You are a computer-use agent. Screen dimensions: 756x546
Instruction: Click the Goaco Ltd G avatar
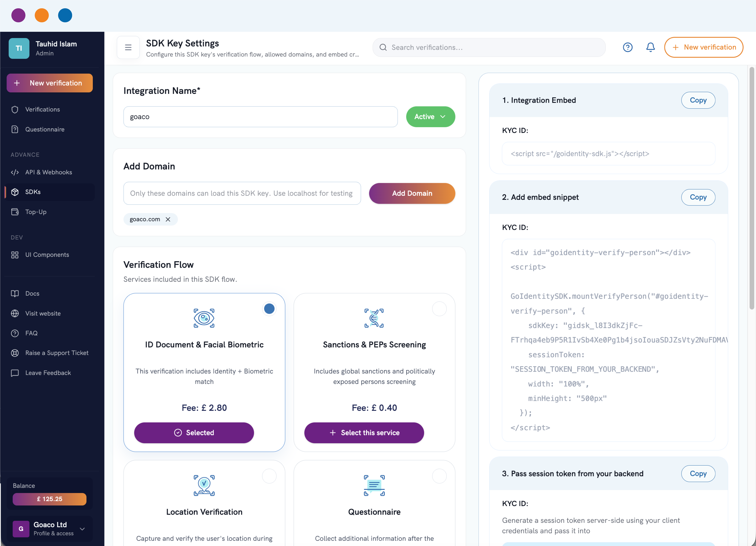(21, 529)
